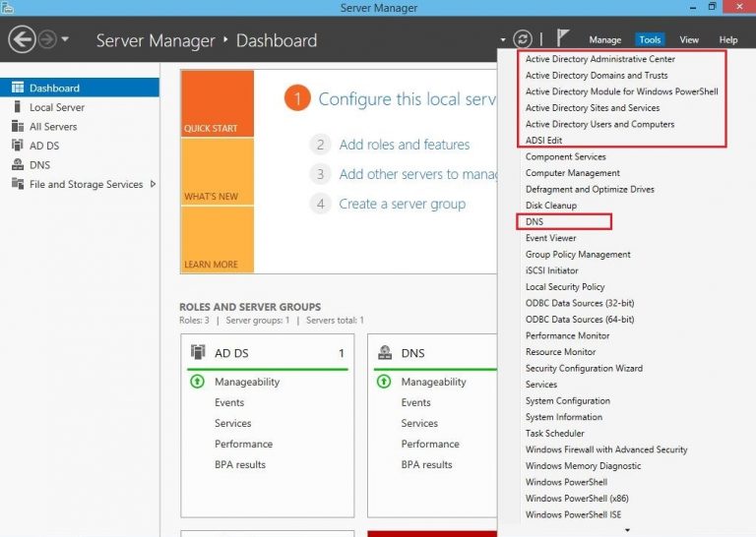Launch Performance Monitor

click(567, 335)
